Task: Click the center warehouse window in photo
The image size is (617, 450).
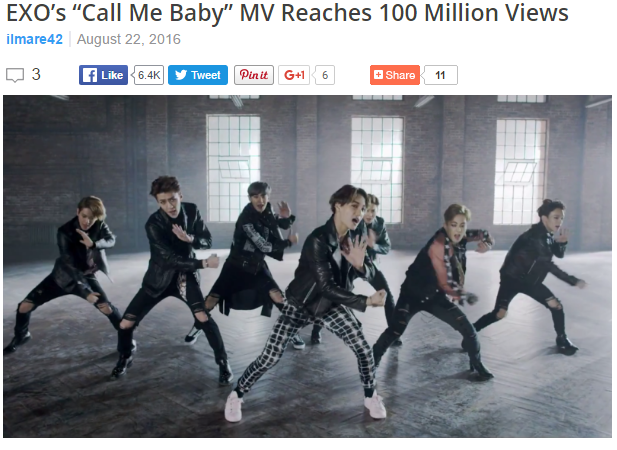Action: tap(377, 169)
